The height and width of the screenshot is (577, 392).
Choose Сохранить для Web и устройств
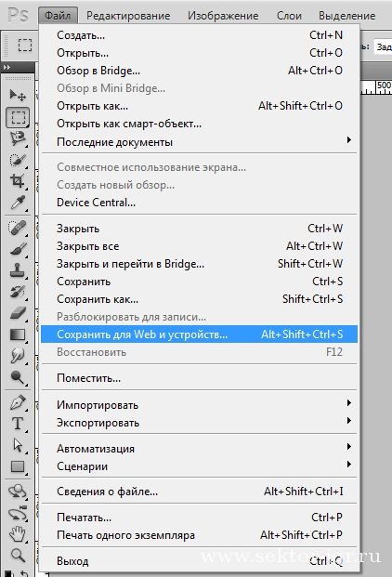[x=199, y=334]
